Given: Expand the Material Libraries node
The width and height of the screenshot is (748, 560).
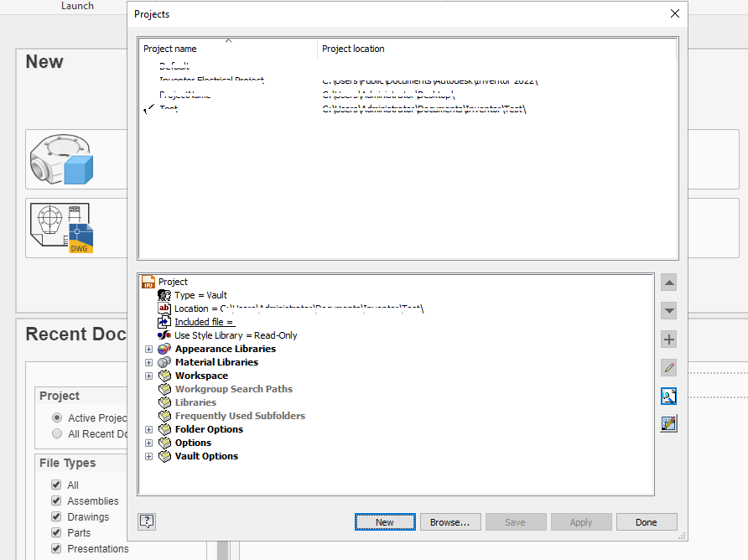Looking at the screenshot, I should [x=148, y=362].
